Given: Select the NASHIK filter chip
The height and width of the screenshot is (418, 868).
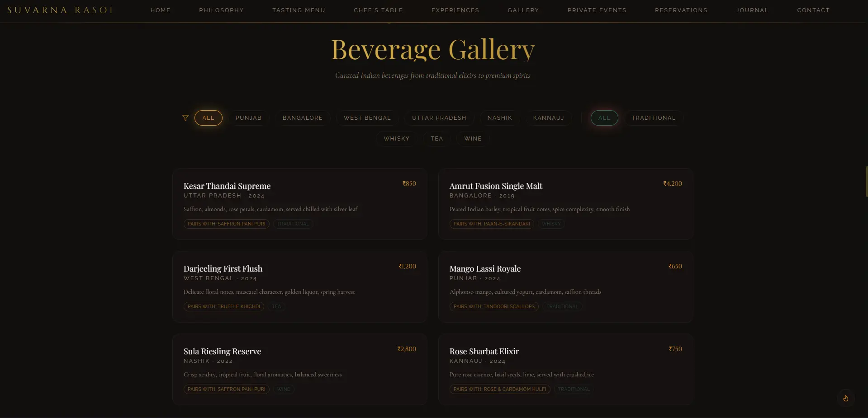Looking at the screenshot, I should (x=499, y=118).
